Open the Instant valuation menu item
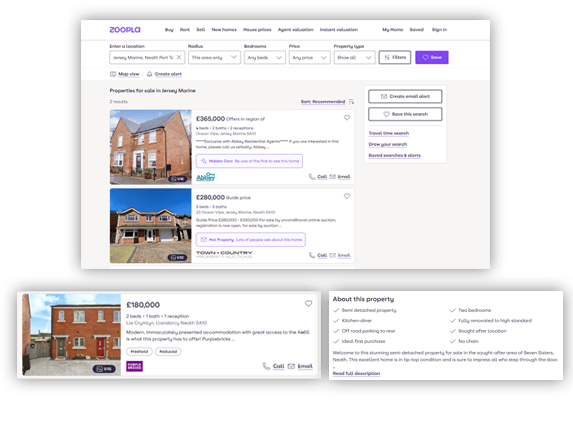This screenshot has height=428, width=573. [x=339, y=30]
